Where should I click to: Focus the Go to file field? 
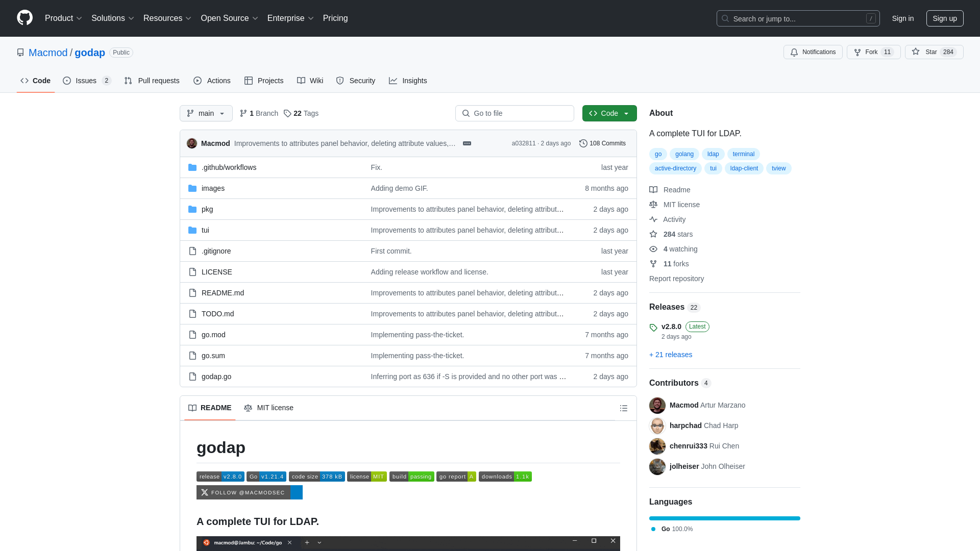514,113
